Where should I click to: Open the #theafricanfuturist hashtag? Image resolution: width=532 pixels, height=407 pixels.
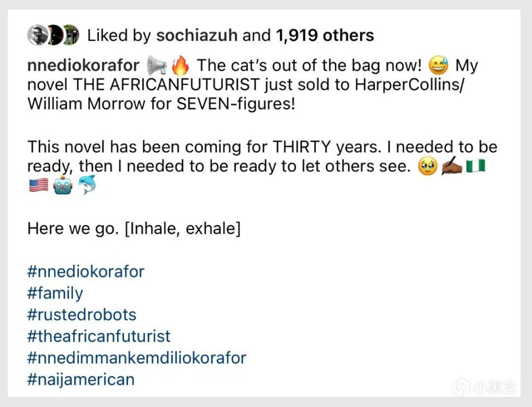[x=99, y=336]
